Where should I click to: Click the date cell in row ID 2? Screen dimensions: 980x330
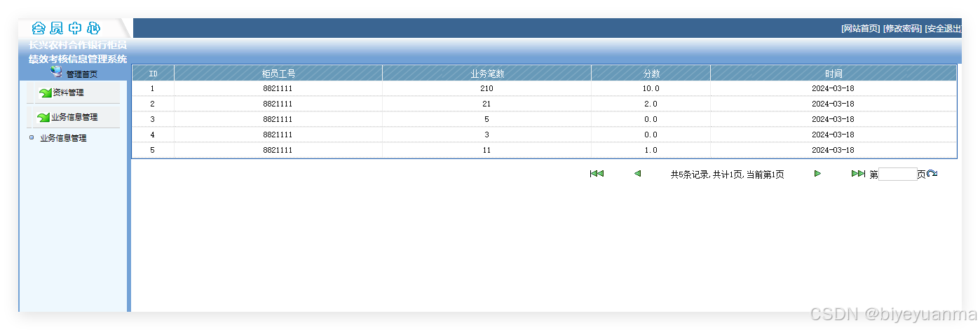click(833, 104)
